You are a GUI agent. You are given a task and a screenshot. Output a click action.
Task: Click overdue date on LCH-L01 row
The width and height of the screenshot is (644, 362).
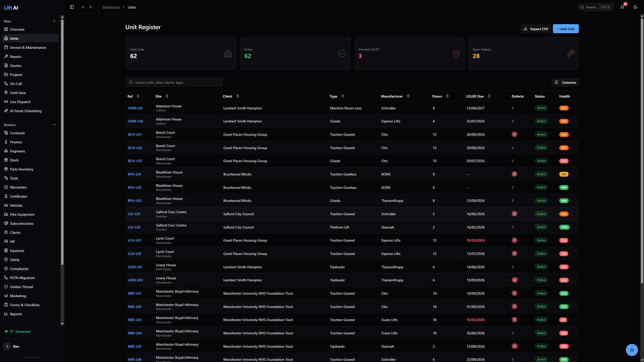coord(475,241)
